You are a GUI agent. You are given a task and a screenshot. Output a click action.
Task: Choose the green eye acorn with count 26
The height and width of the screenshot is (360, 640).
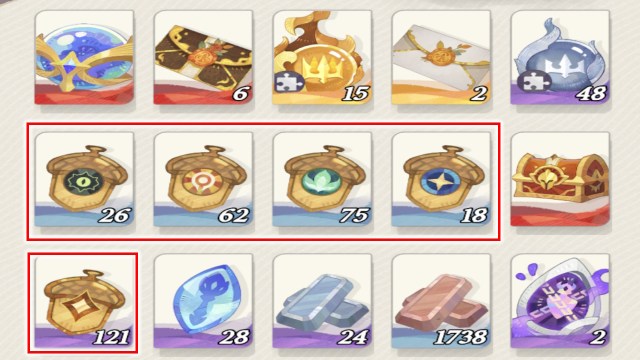tap(84, 180)
